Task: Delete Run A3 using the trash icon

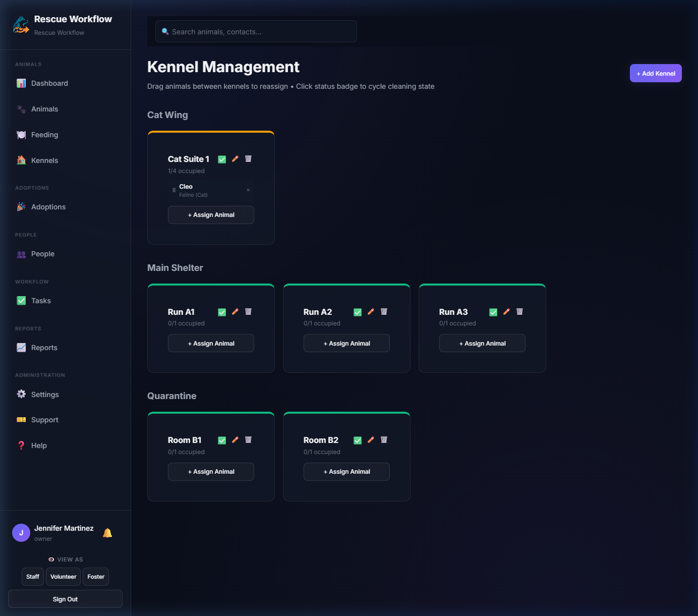Action: pos(519,312)
